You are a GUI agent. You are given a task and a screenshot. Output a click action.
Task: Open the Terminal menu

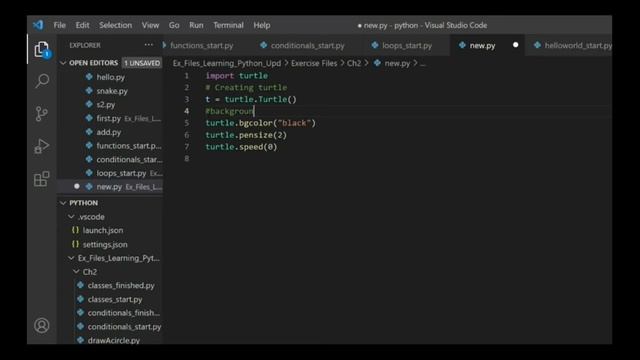coord(229,25)
